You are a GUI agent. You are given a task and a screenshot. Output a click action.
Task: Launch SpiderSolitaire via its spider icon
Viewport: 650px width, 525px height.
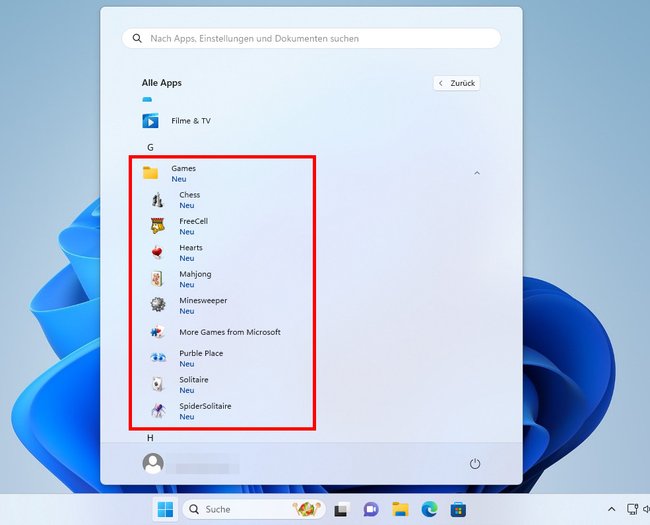click(158, 411)
